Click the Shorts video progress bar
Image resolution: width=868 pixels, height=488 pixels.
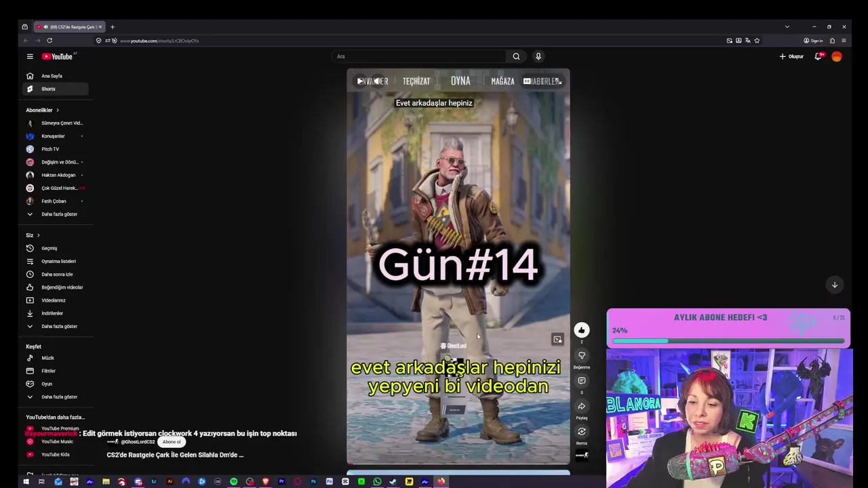click(x=458, y=464)
